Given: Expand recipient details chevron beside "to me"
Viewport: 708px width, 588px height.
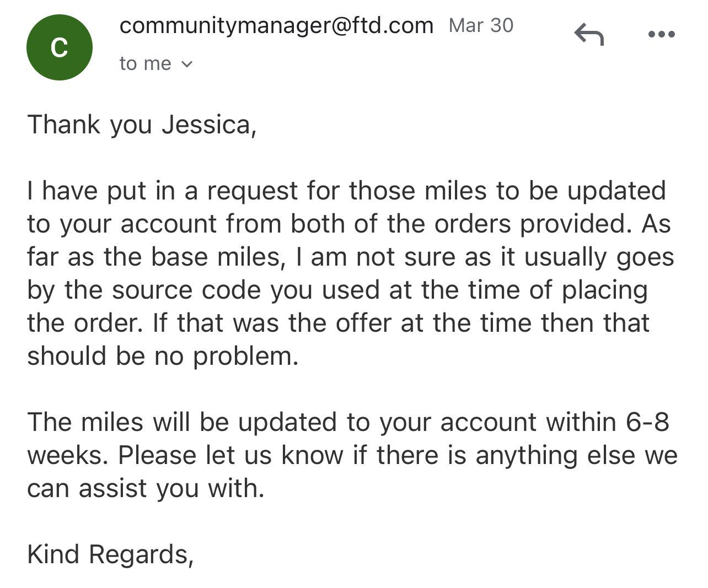Looking at the screenshot, I should pos(187,64).
